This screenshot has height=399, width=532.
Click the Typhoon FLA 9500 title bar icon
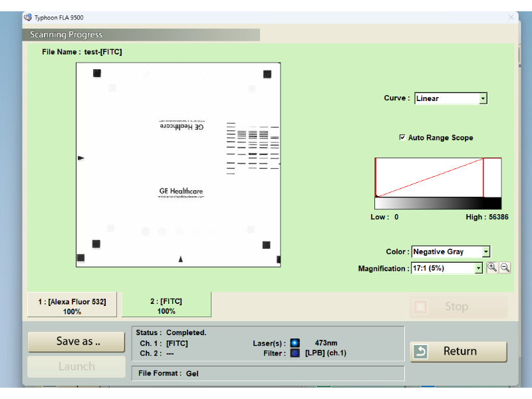click(x=27, y=17)
